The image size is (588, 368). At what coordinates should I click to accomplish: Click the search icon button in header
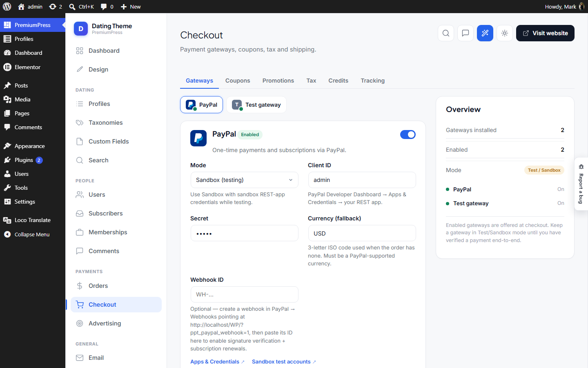[446, 33]
